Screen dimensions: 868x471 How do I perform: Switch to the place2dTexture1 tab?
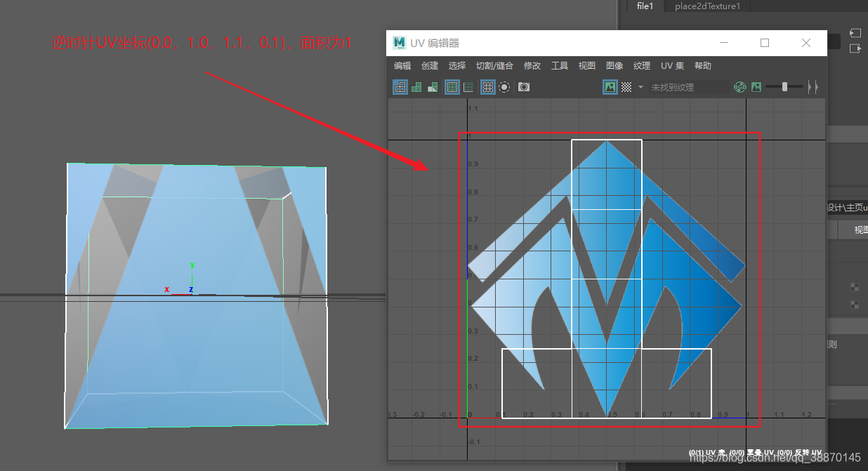(x=707, y=6)
